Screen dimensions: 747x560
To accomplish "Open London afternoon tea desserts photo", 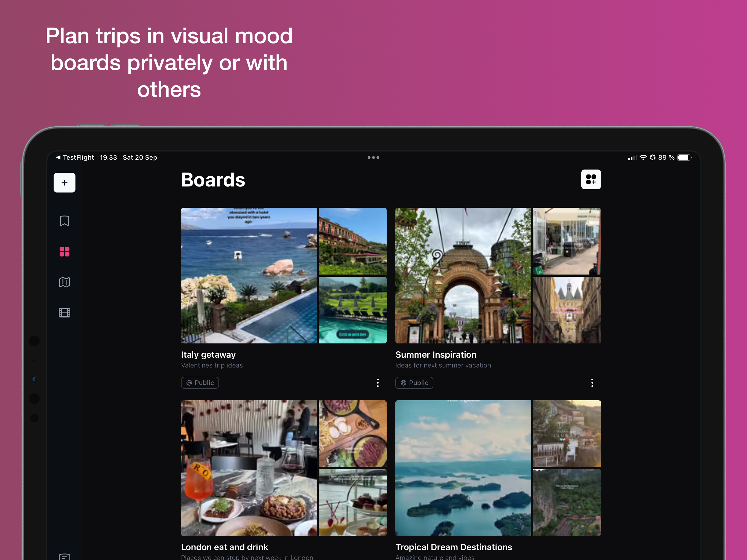I will tap(352, 503).
